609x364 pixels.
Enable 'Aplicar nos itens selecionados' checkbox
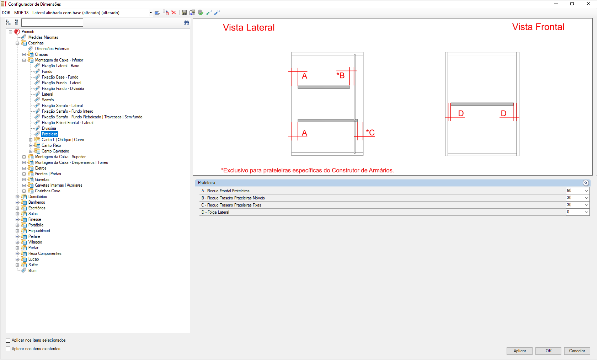point(8,340)
